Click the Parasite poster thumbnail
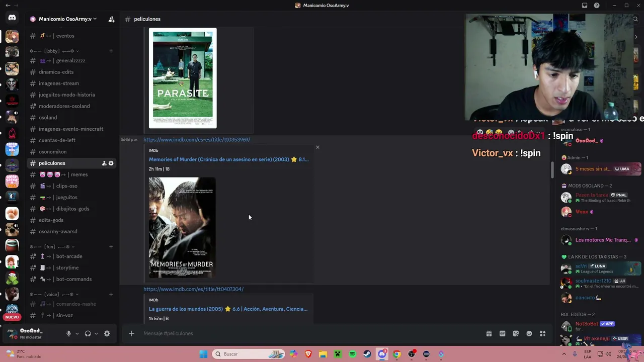Screen dimensions: 644x362 click(x=183, y=78)
